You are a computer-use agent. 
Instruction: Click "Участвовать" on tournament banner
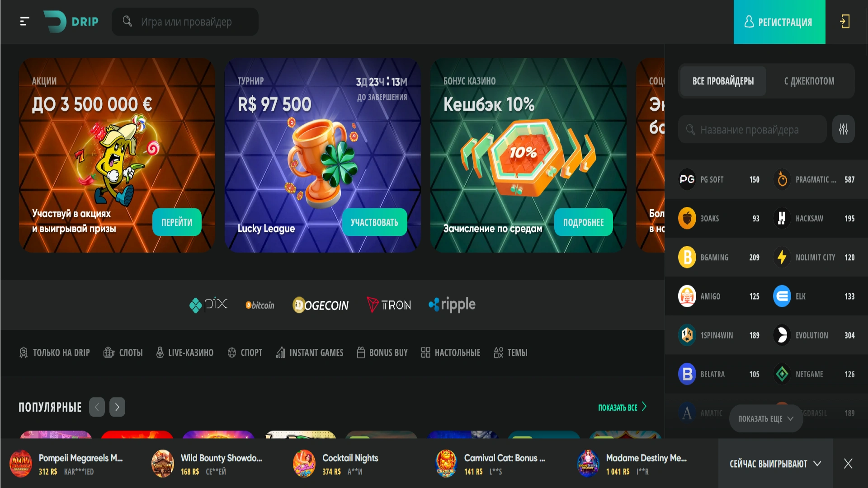(374, 222)
